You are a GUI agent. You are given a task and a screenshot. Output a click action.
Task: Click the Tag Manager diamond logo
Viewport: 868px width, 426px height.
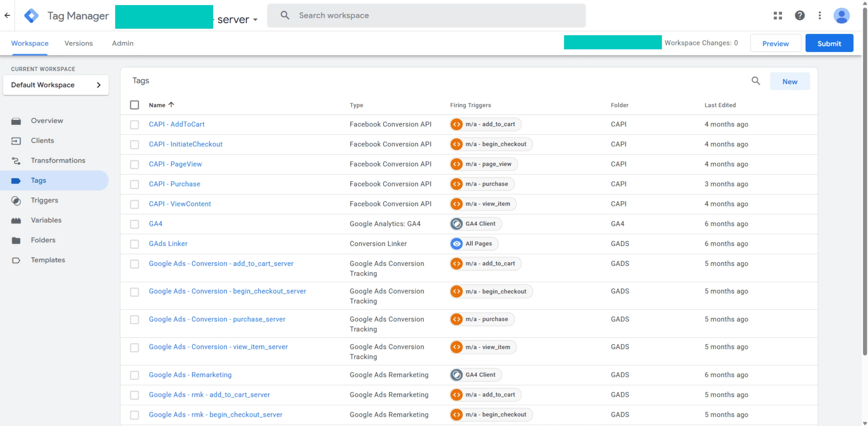tap(31, 16)
